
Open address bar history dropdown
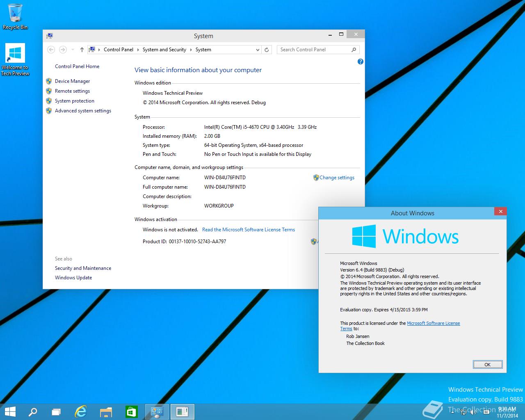point(258,50)
